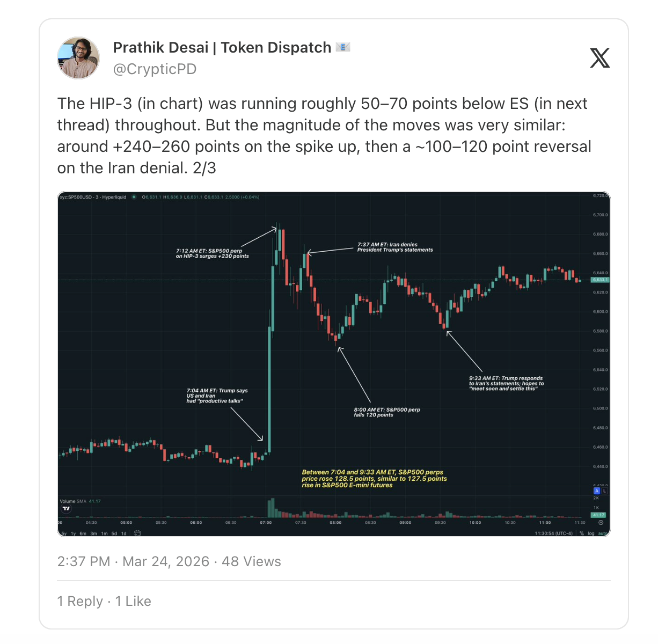Open the tweet timestamp 2:37 PM link
The height and width of the screenshot is (644, 658).
(83, 561)
